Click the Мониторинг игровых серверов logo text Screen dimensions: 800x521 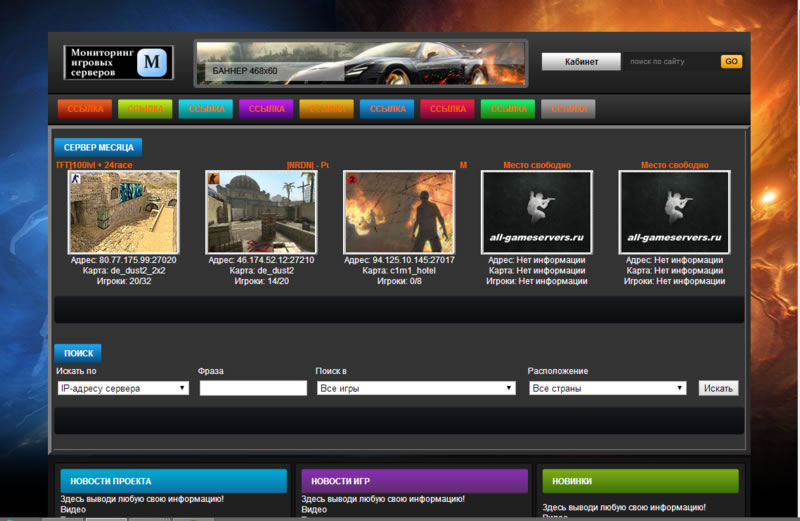pos(102,62)
